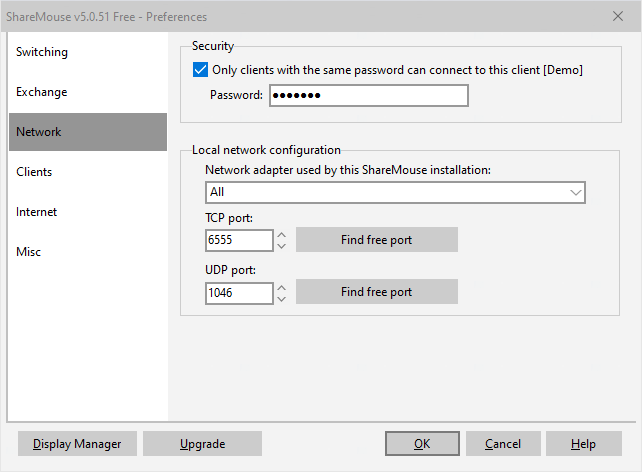Cancel the preferences dialog
Viewport: 642px width, 472px height.
(x=503, y=444)
